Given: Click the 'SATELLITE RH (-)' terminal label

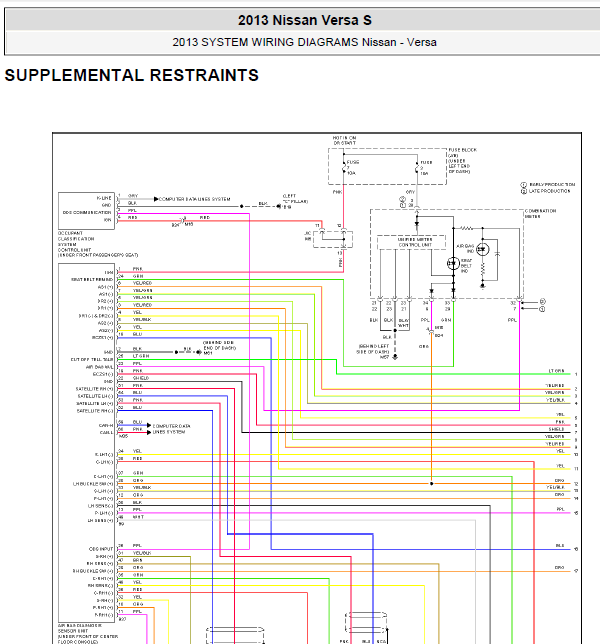Looking at the screenshot, I should pyautogui.click(x=94, y=411).
